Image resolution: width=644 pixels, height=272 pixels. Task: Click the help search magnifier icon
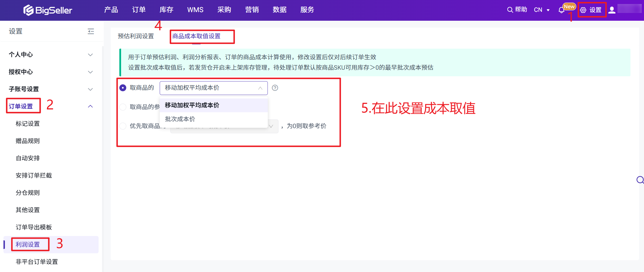pos(510,10)
